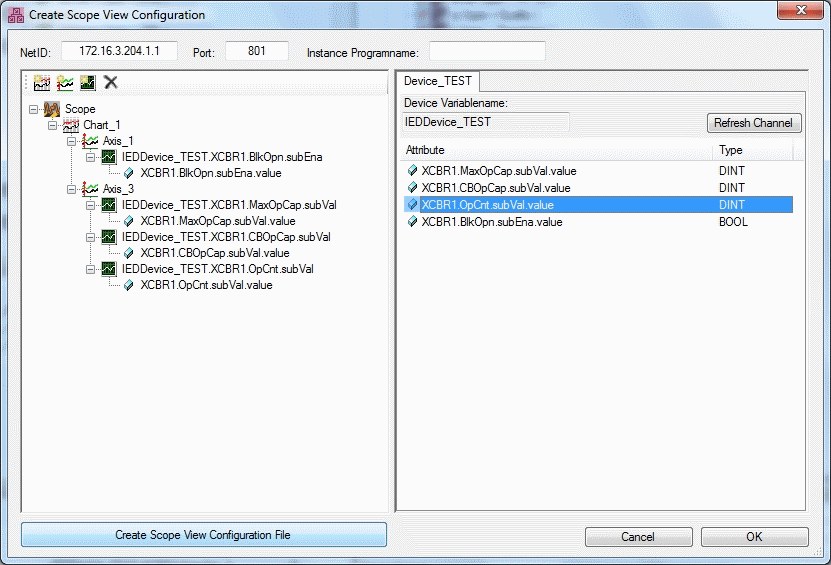This screenshot has width=831, height=565.
Task: Select the Device_TEST tab
Action: [x=438, y=81]
